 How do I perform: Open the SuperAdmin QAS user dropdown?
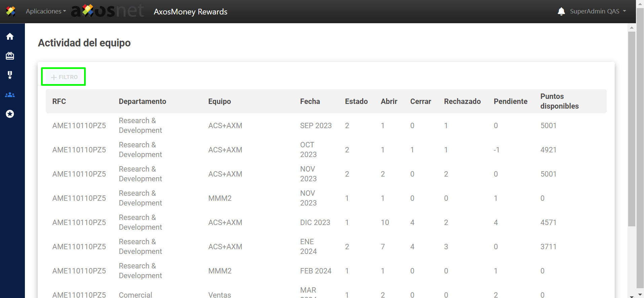coord(598,11)
